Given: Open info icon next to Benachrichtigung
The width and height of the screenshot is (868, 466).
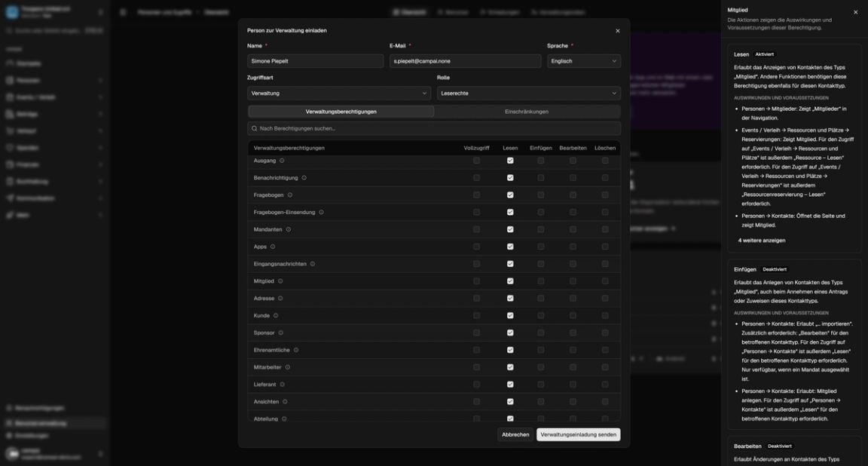Looking at the screenshot, I should tap(304, 178).
